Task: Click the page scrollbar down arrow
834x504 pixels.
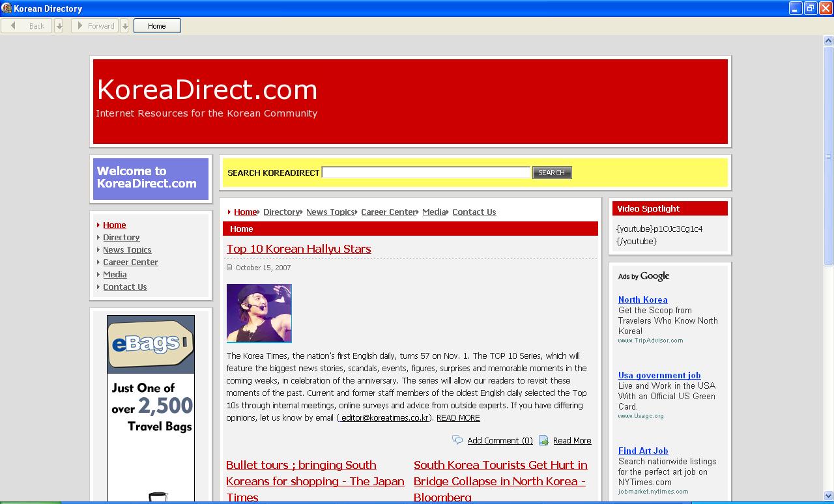Action: (x=829, y=496)
